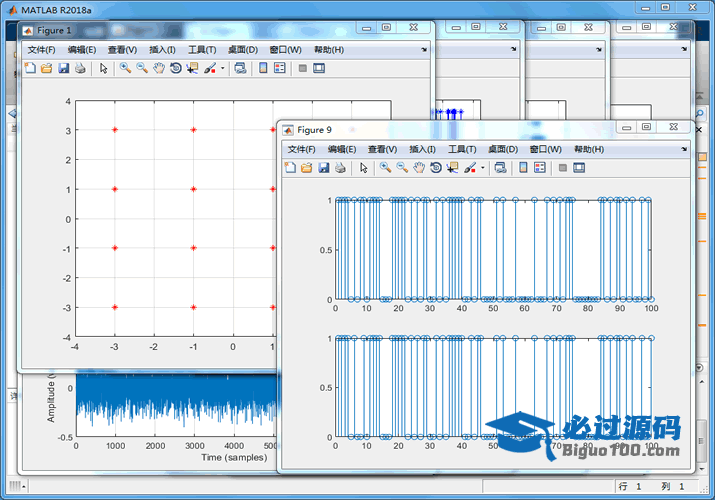Activate Zoom Out tool in Figure 1
The height and width of the screenshot is (500, 715).
pyautogui.click(x=142, y=68)
